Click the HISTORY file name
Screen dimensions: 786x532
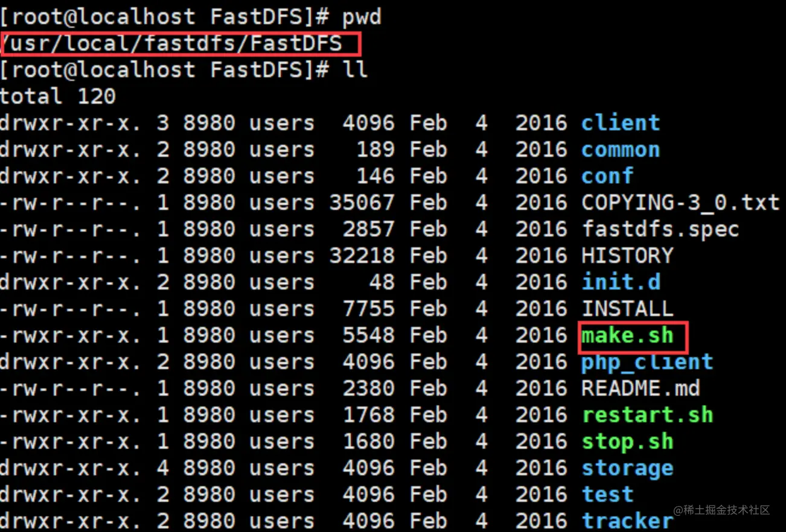(x=627, y=256)
